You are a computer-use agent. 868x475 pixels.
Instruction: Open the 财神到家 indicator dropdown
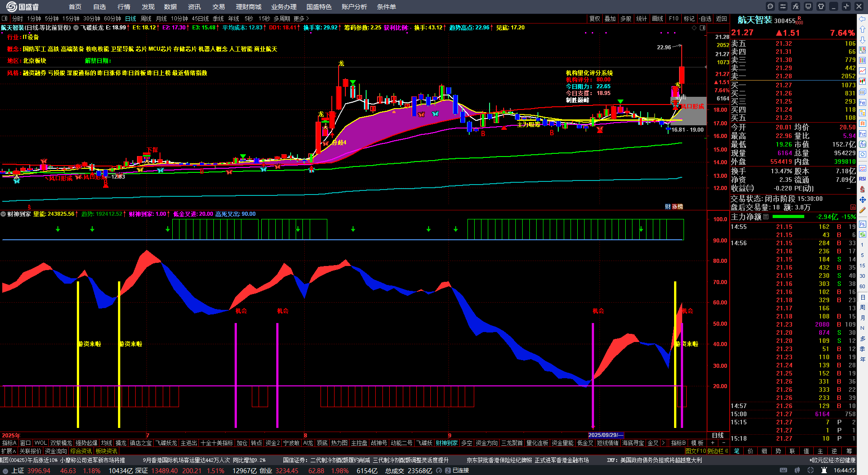click(4, 214)
